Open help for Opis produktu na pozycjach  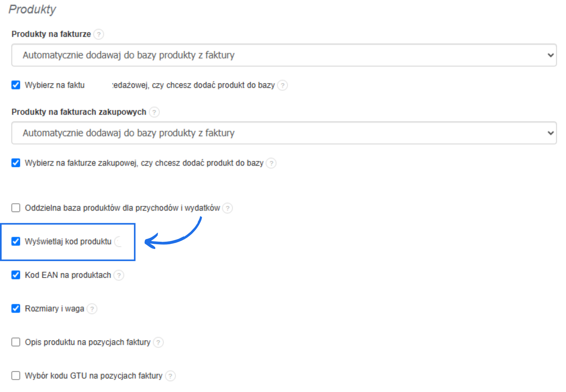tap(158, 342)
